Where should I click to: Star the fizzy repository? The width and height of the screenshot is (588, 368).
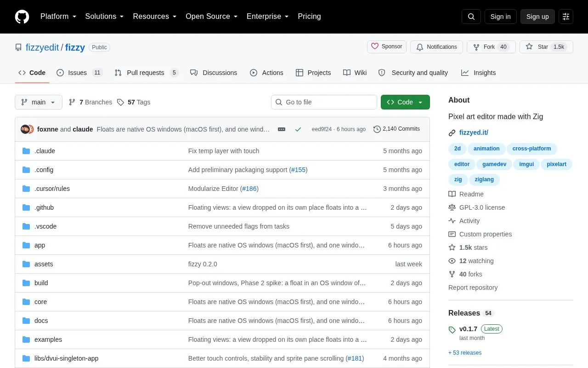(x=546, y=47)
